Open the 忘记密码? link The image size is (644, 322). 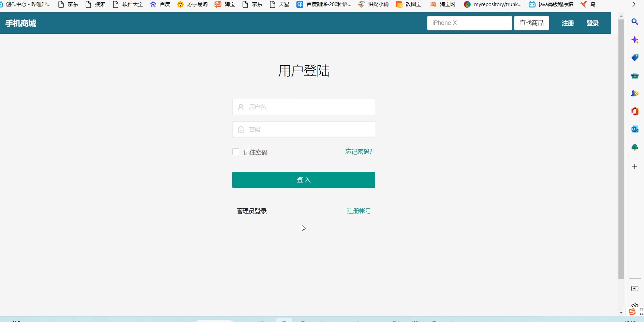(358, 152)
